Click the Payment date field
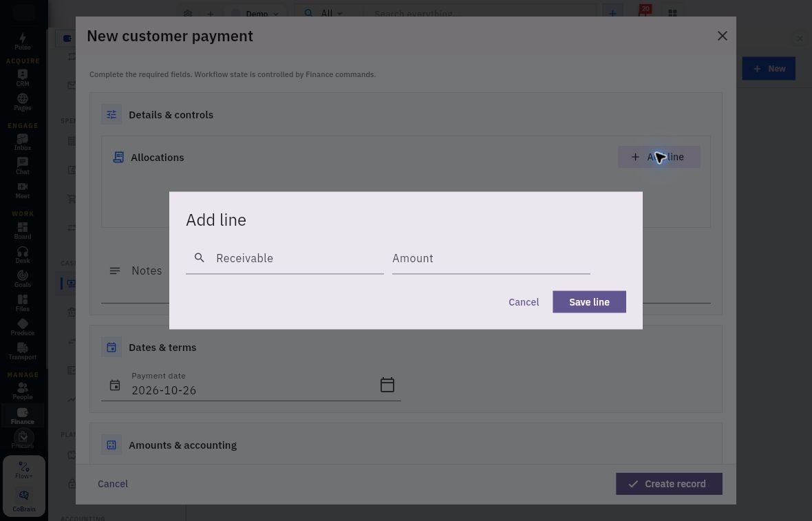The height and width of the screenshot is (521, 812). tap(250, 385)
